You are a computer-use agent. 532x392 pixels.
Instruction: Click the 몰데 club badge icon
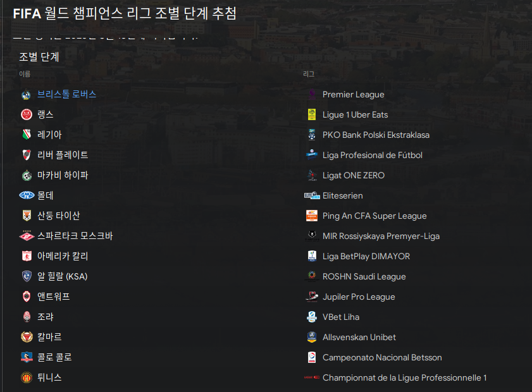pos(27,195)
